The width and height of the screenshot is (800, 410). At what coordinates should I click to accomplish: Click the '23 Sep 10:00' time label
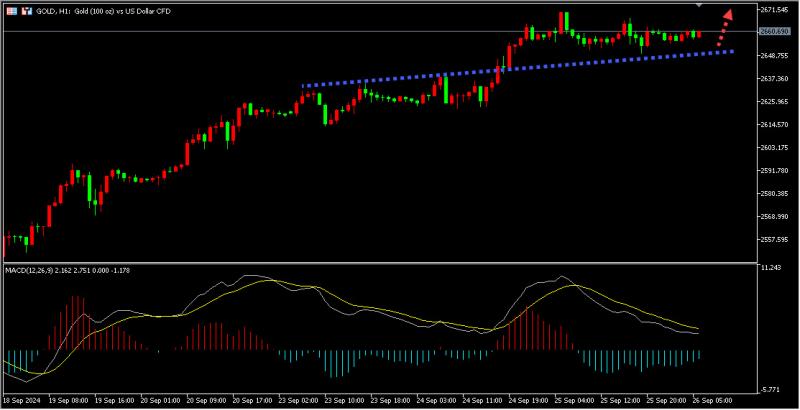(x=344, y=400)
